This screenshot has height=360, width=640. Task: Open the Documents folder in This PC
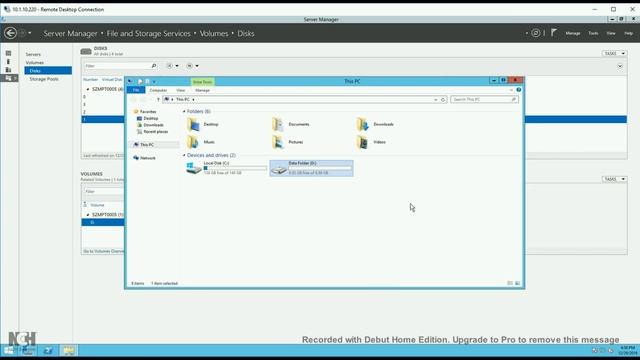tap(291, 124)
